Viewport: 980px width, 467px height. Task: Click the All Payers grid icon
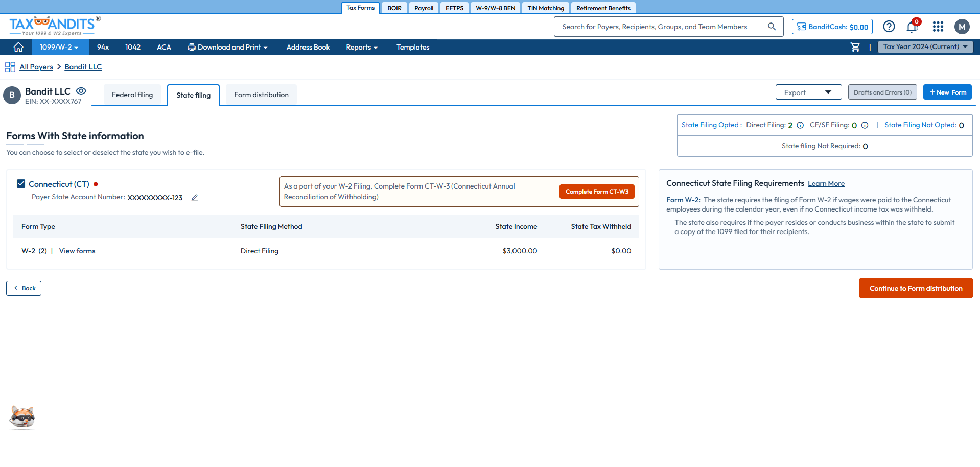(x=10, y=67)
